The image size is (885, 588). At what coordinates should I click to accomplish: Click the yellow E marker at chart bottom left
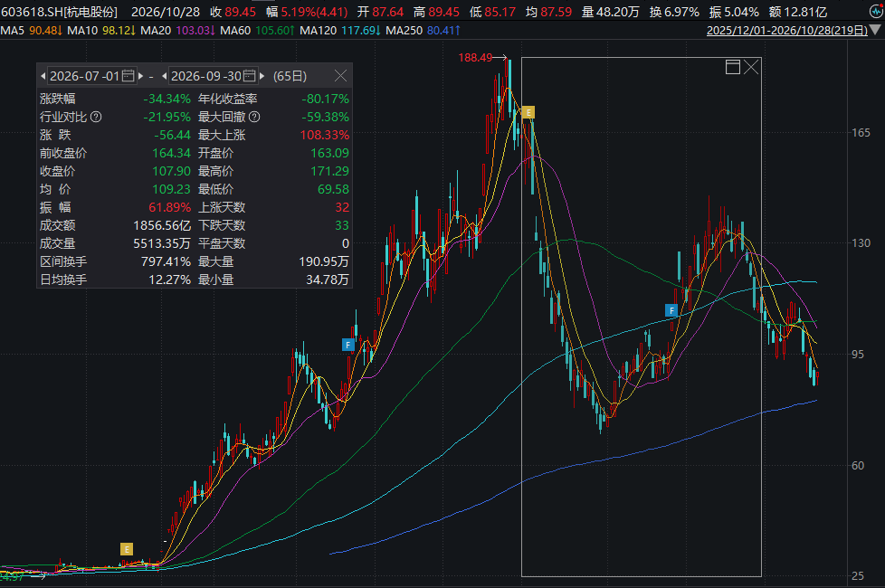tap(127, 549)
